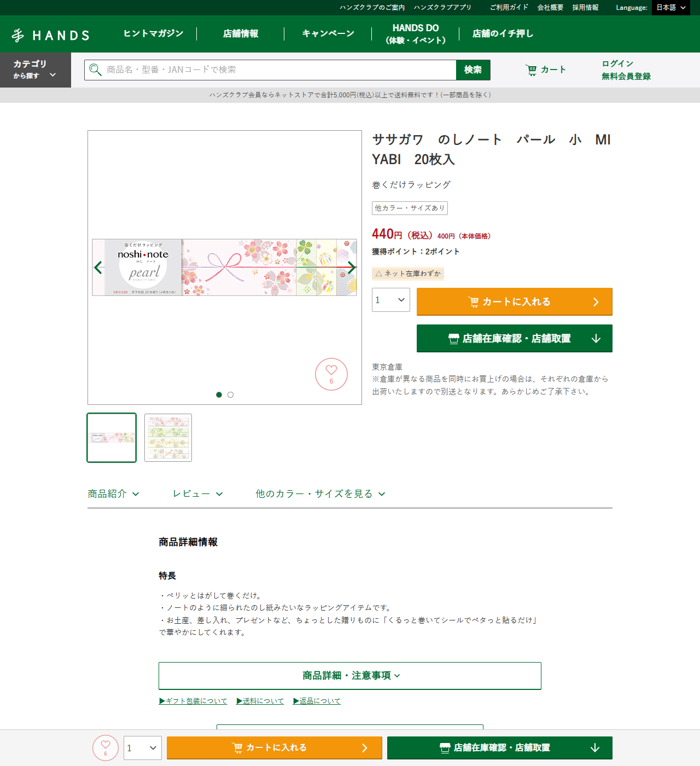This screenshot has width=700, height=766.
Task: Click bottom bar 店舗在庫確認・店舗取置 button
Action: pos(500,748)
